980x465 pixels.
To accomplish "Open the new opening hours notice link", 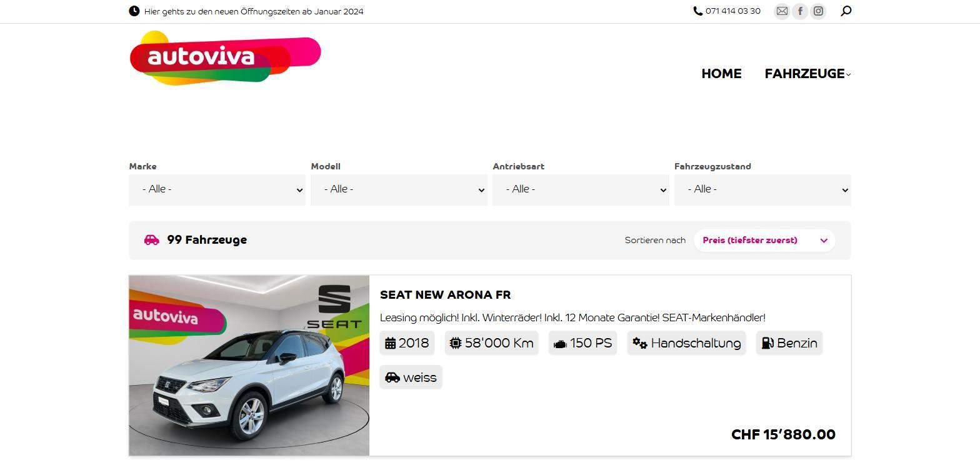I will click(x=254, y=11).
